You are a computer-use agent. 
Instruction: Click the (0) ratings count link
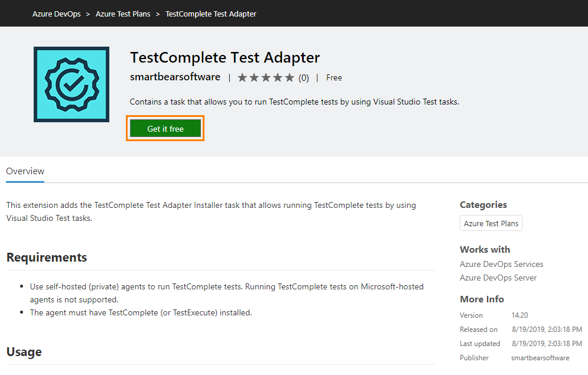pos(304,77)
